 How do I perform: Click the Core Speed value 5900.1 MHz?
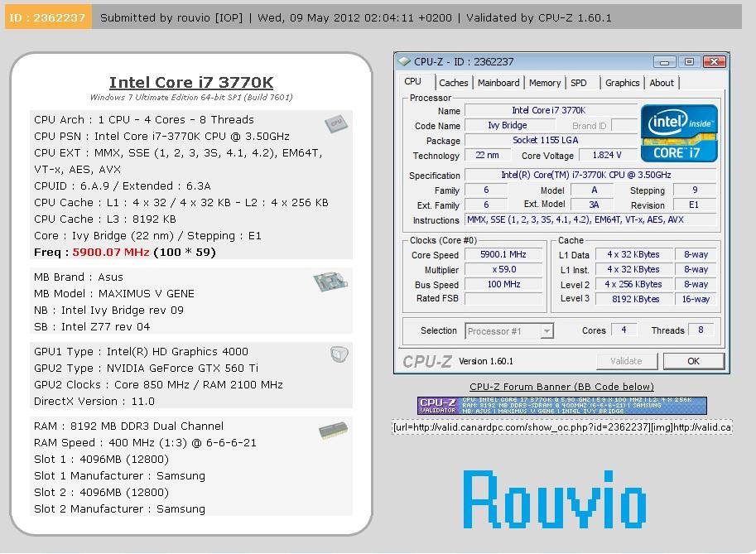(503, 254)
